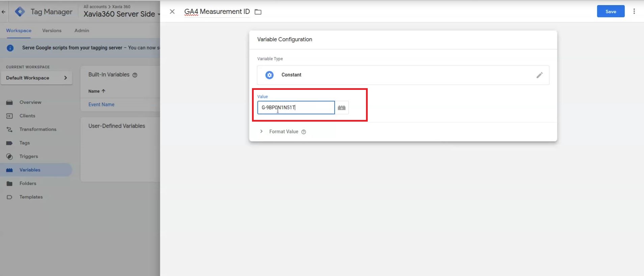Open Triggers in the sidebar
644x276 pixels.
coord(29,156)
